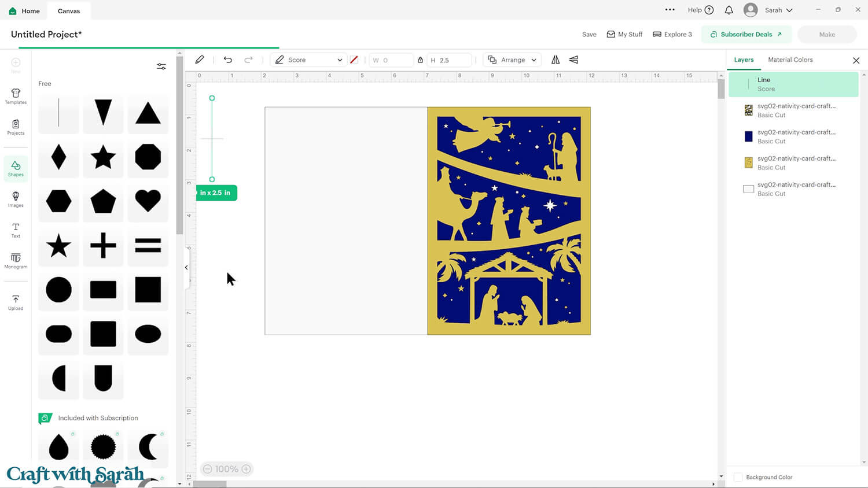Add the heart shape to canvas

[148, 201]
